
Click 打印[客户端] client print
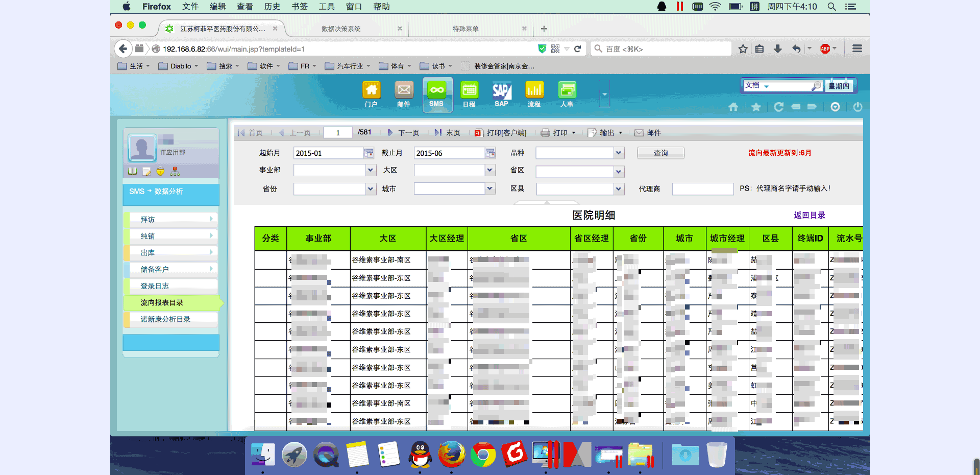pos(500,133)
